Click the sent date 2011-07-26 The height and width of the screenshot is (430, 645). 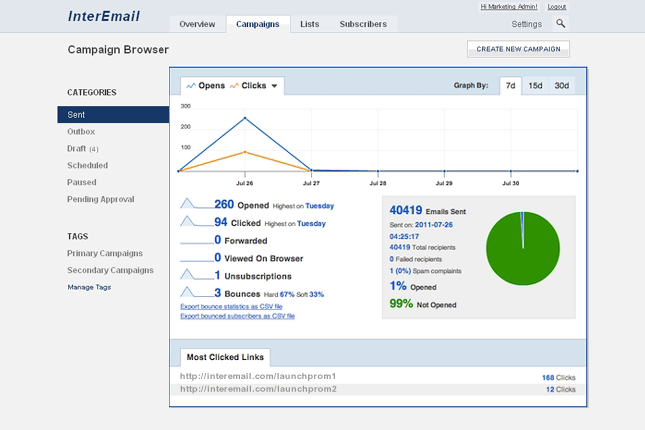tap(434, 225)
